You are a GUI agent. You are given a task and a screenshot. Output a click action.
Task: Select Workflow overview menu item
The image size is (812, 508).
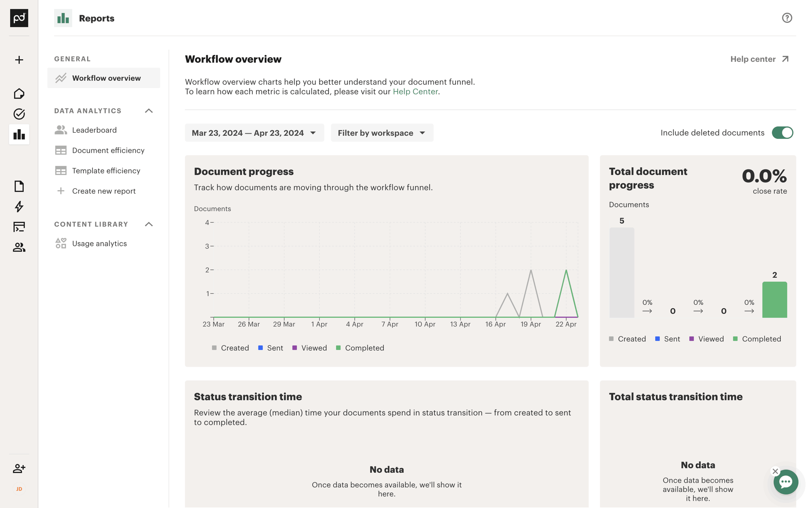tap(104, 78)
